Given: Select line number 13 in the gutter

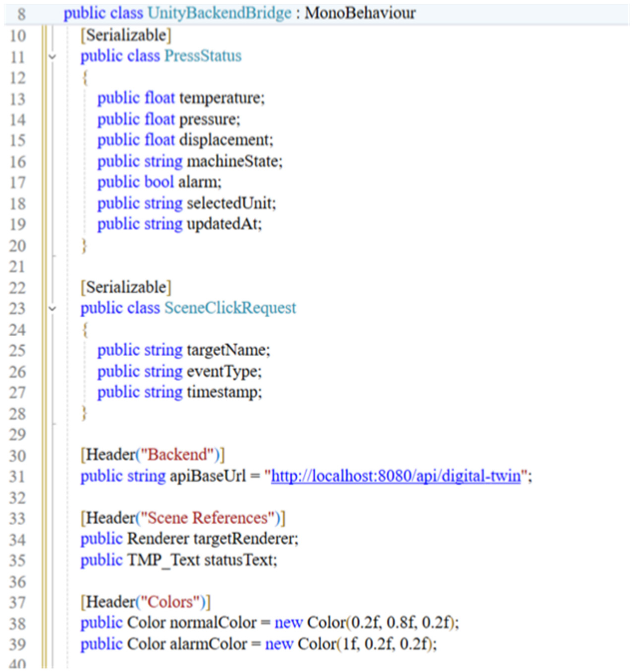Looking at the screenshot, I should coord(18,99).
